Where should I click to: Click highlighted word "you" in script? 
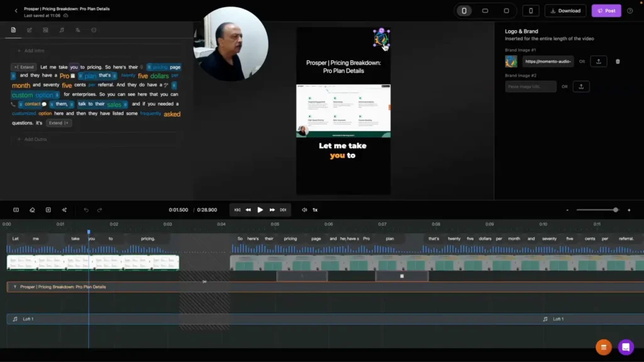tap(74, 67)
